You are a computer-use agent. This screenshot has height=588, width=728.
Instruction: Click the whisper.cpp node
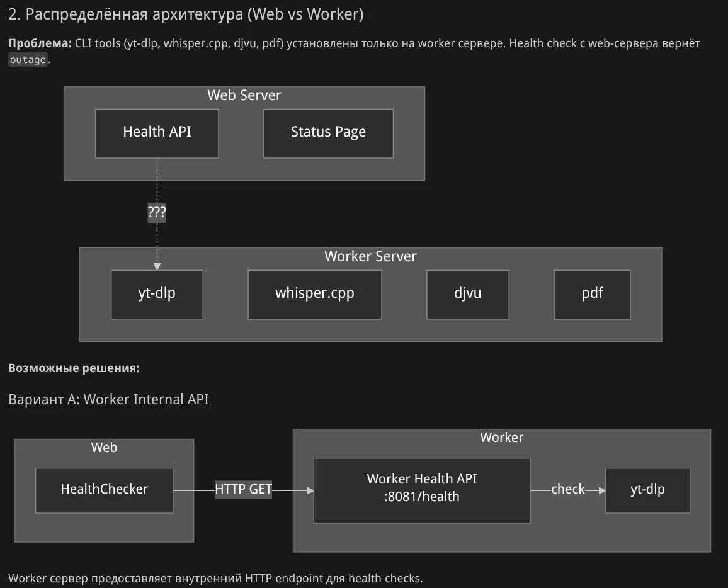tap(314, 294)
